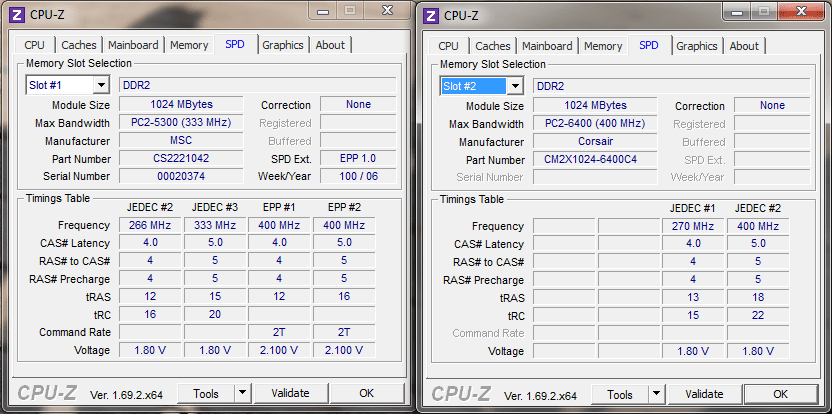The height and width of the screenshot is (414, 832).
Task: Click the PC2-6400 (400 MHz) bandwidth value
Action: [x=595, y=124]
